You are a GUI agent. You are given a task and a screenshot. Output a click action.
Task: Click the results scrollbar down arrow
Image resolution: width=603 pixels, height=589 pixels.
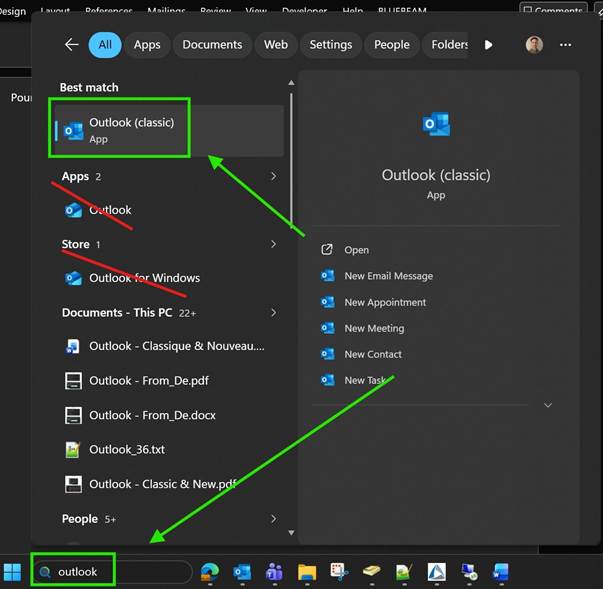point(292,533)
